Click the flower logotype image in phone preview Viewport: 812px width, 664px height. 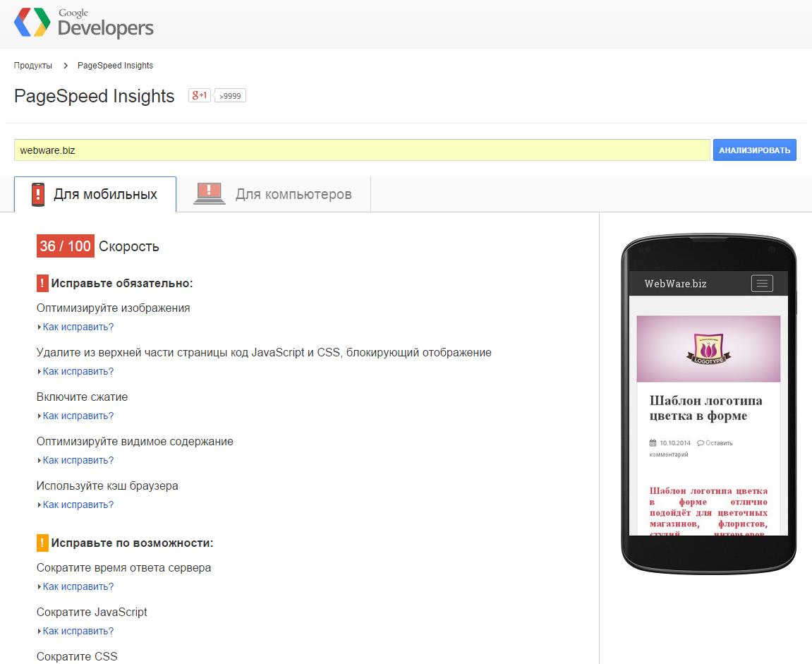point(708,349)
